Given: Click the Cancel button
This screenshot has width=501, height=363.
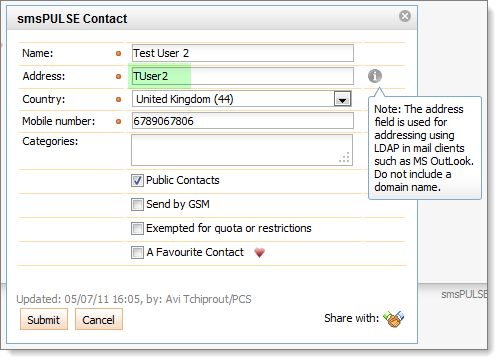Looking at the screenshot, I should [x=99, y=319].
